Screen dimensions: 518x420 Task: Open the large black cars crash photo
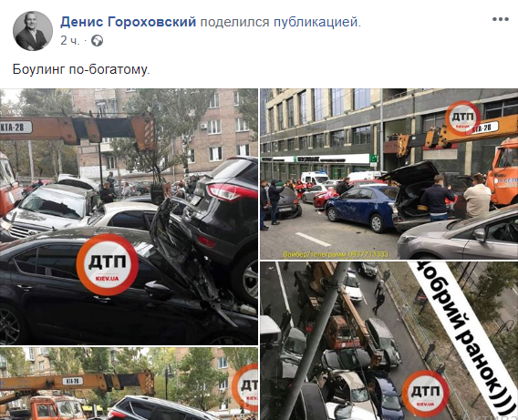tap(129, 217)
